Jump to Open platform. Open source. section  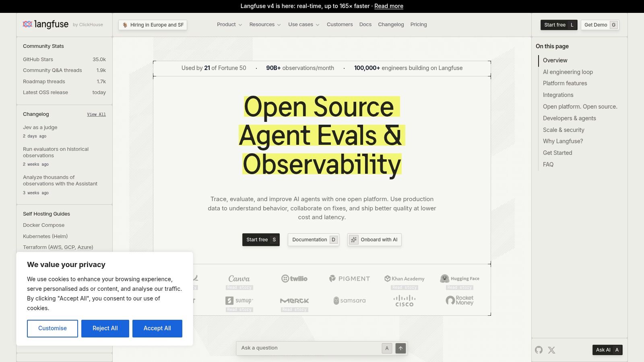pos(580,107)
